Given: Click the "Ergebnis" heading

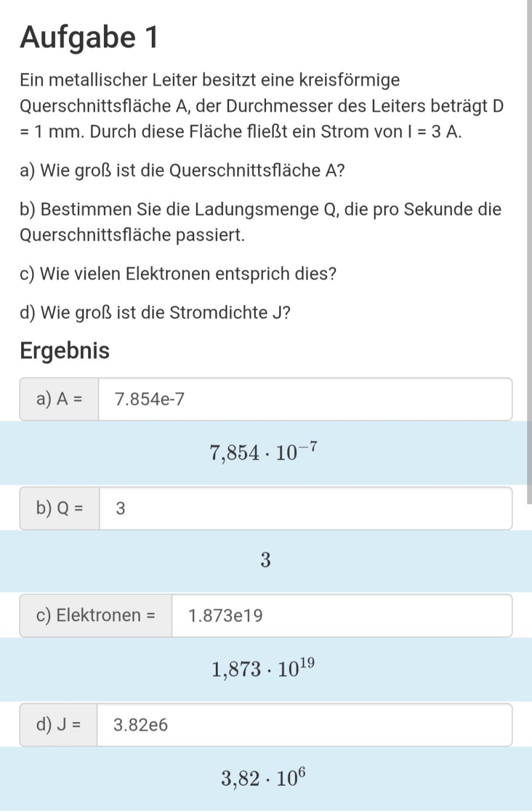Looking at the screenshot, I should pyautogui.click(x=65, y=350).
